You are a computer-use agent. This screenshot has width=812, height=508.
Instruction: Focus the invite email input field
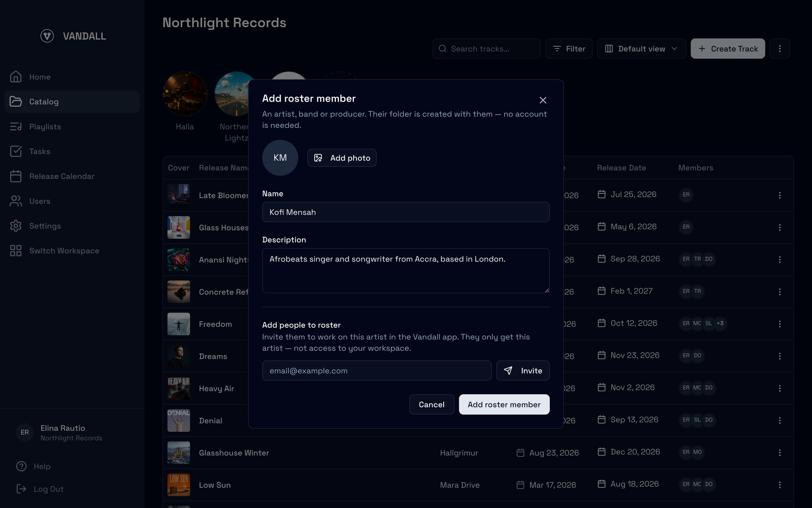point(377,371)
